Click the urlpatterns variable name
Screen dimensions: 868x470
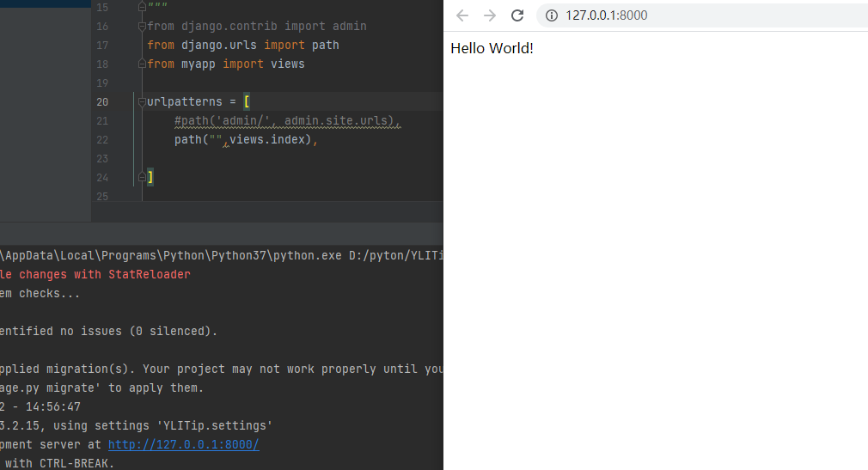[x=186, y=102]
